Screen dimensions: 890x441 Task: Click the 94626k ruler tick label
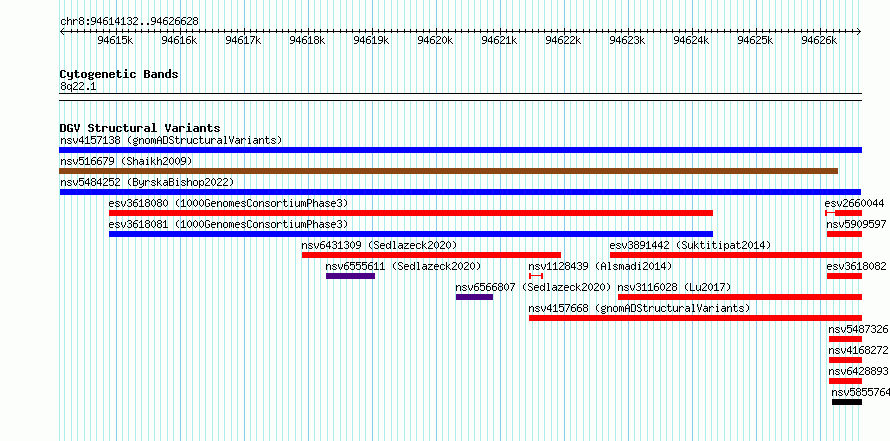tap(820, 40)
